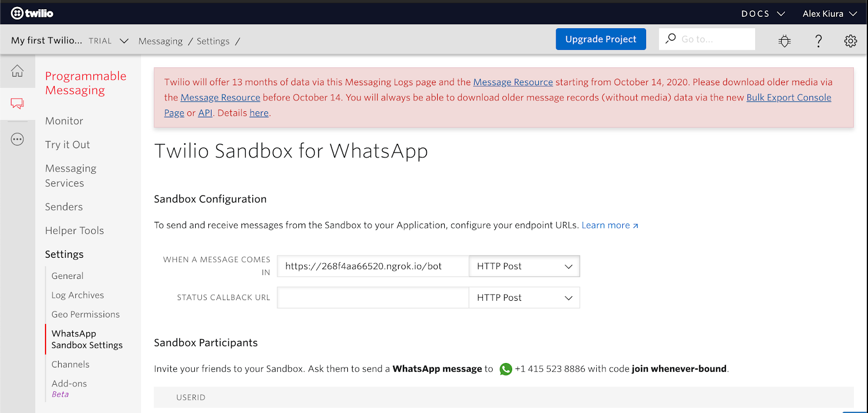The image size is (868, 413).
Task: Open account settings gear icon
Action: click(850, 41)
